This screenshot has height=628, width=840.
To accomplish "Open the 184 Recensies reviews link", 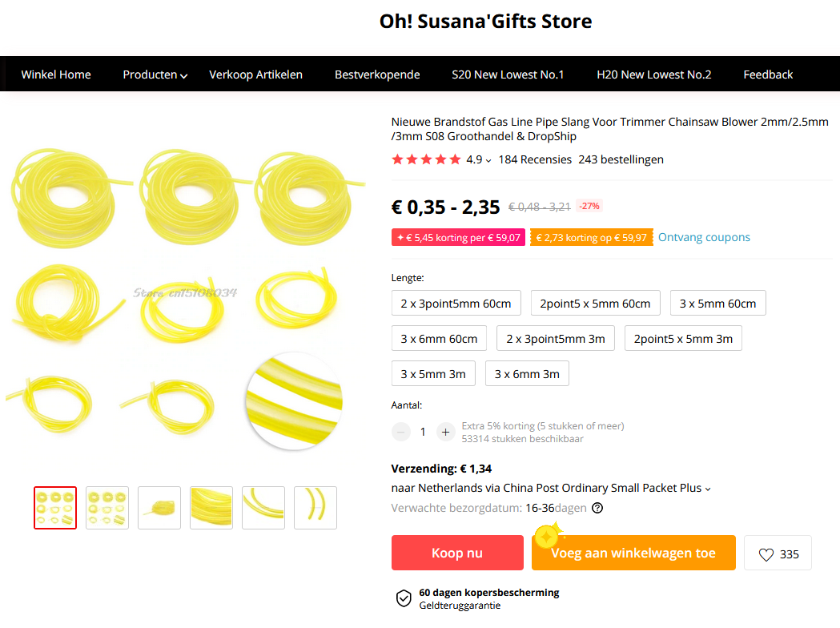I will coord(535,159).
